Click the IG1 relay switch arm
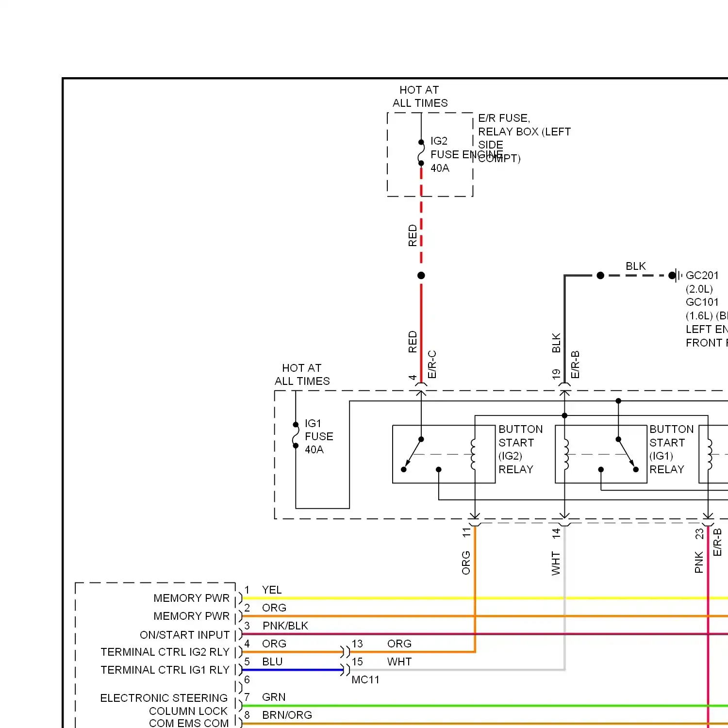Screen dimensions: 728x728 click(627, 454)
